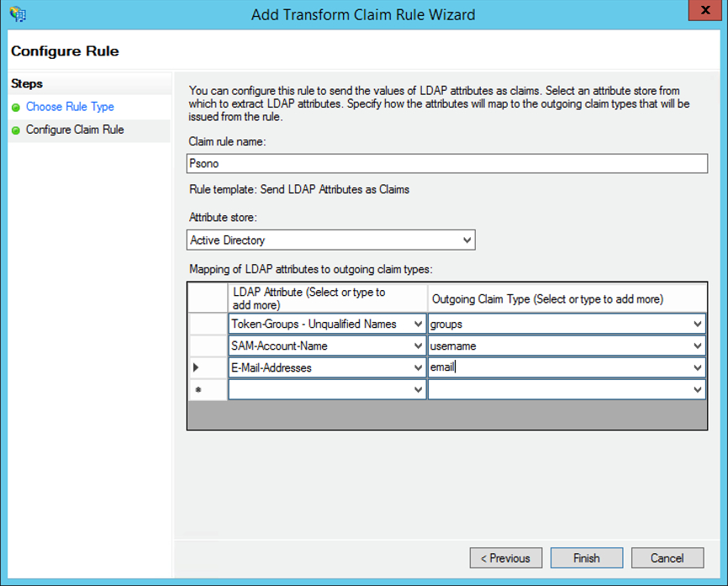728x586 pixels.
Task: Cancel the claim rule wizard
Action: pos(667,557)
